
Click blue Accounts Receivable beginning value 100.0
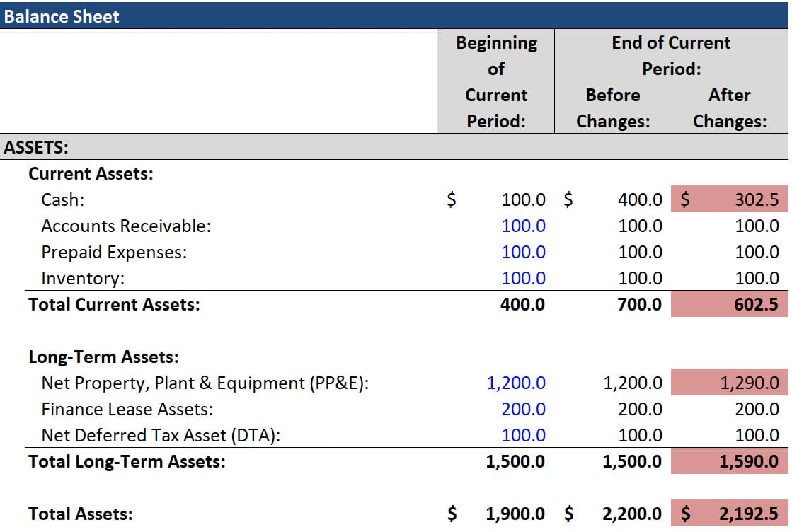pos(523,226)
